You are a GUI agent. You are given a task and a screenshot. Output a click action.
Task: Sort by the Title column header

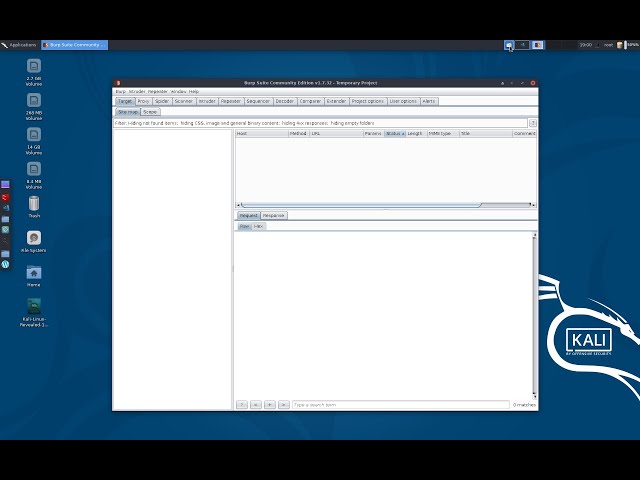pyautogui.click(x=486, y=133)
